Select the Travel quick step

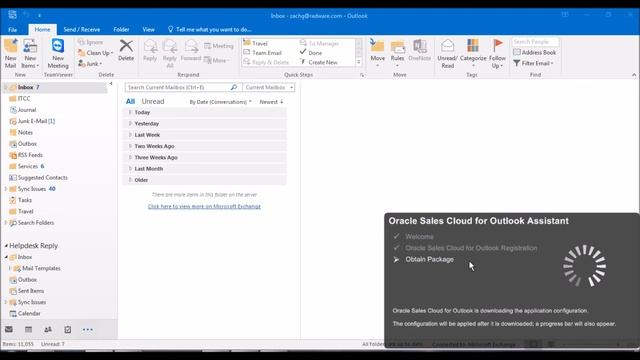260,43
